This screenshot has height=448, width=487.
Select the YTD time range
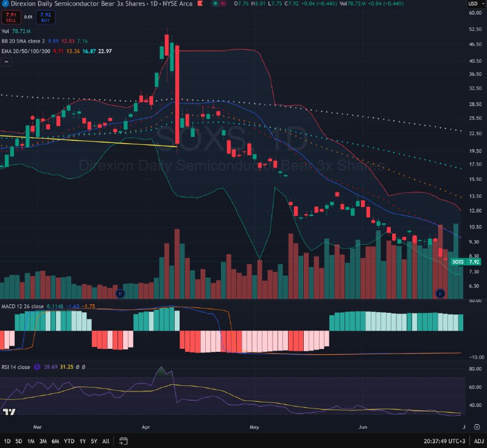click(x=69, y=441)
